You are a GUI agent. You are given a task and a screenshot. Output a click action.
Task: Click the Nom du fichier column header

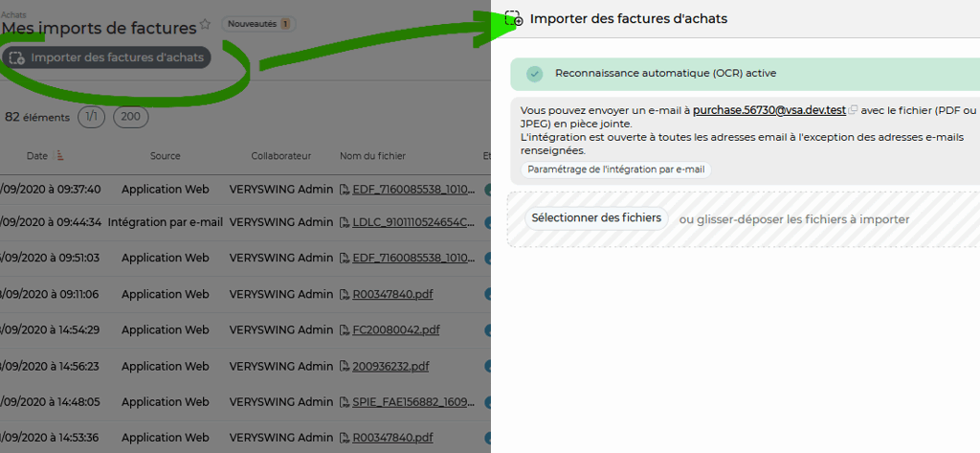point(372,156)
